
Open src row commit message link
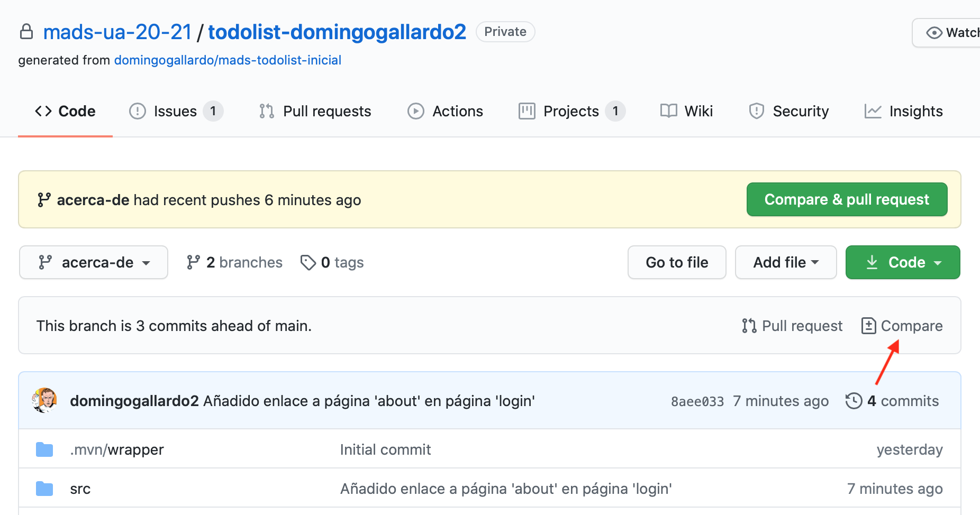coord(506,489)
